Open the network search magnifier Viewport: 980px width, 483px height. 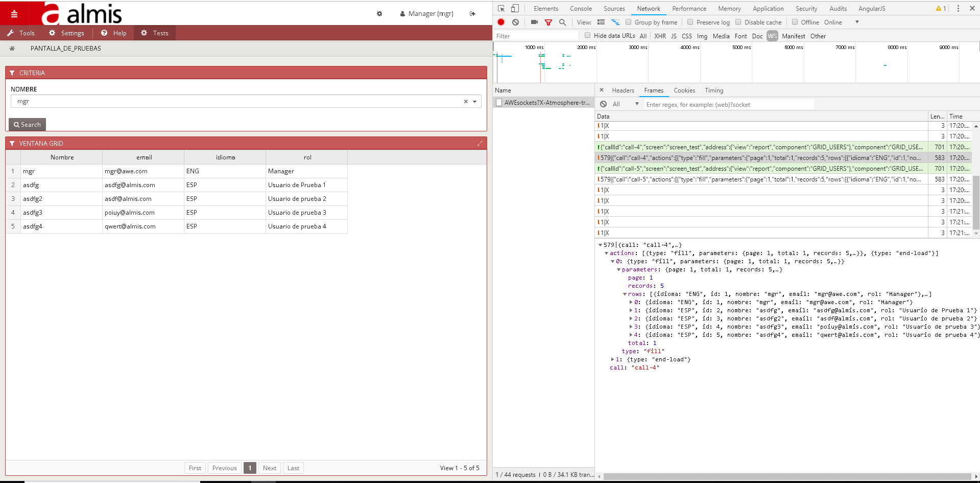coord(562,22)
